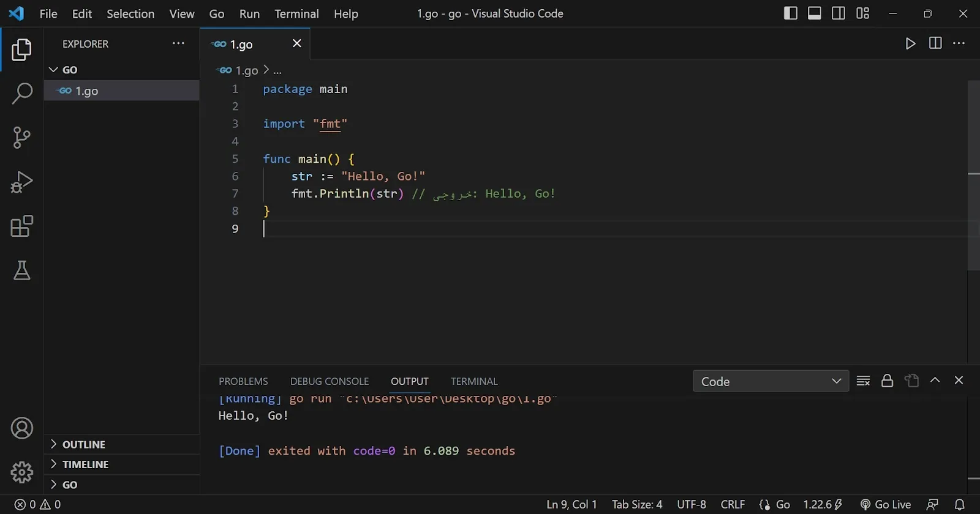Click Tab Size: 4 indicator
Image resolution: width=980 pixels, height=514 pixels.
(x=637, y=504)
